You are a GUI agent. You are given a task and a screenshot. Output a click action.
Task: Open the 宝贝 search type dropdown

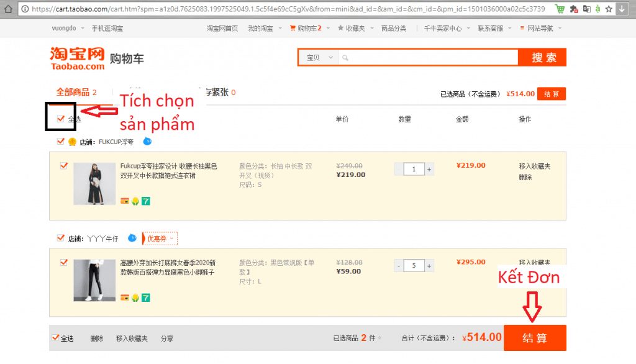(319, 58)
